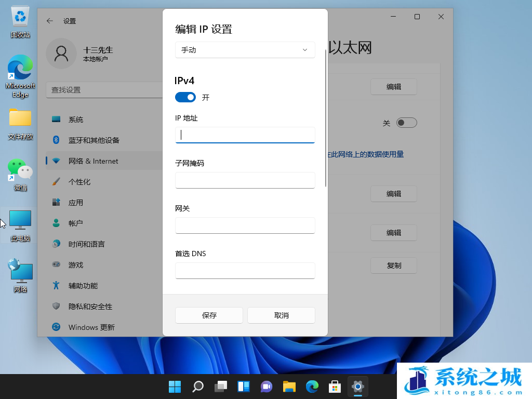
Task: Click the 复制 button
Action: pyautogui.click(x=394, y=265)
